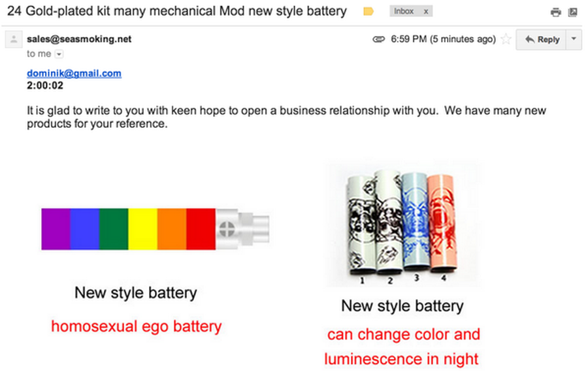The width and height of the screenshot is (588, 376).
Task: Click the sender's profile avatar
Action: click(14, 40)
